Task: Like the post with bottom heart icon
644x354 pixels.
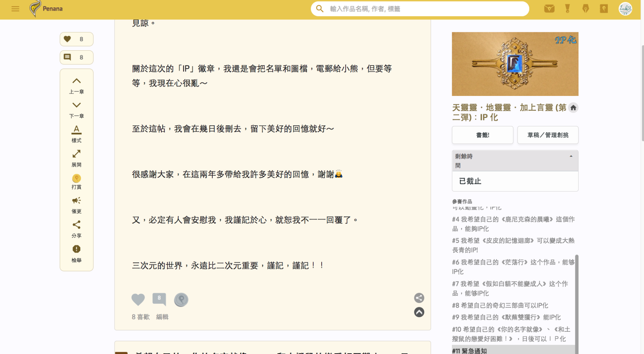Action: pos(138,300)
